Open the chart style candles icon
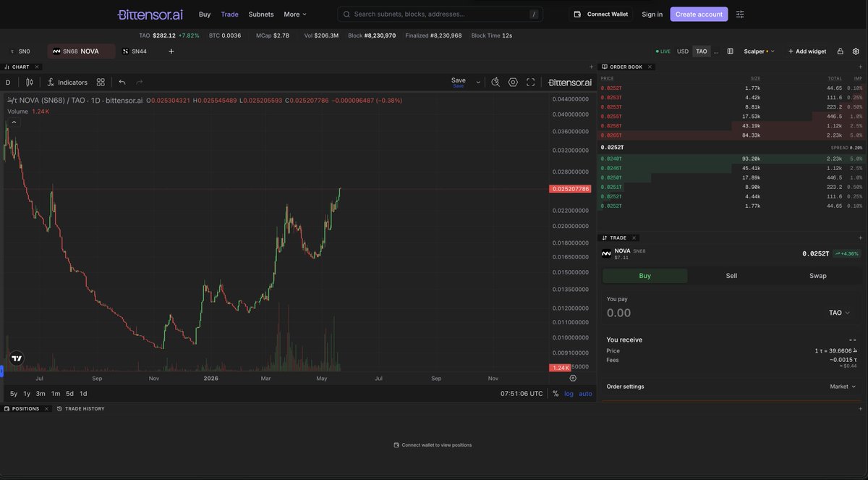The height and width of the screenshot is (480, 868). pos(30,83)
